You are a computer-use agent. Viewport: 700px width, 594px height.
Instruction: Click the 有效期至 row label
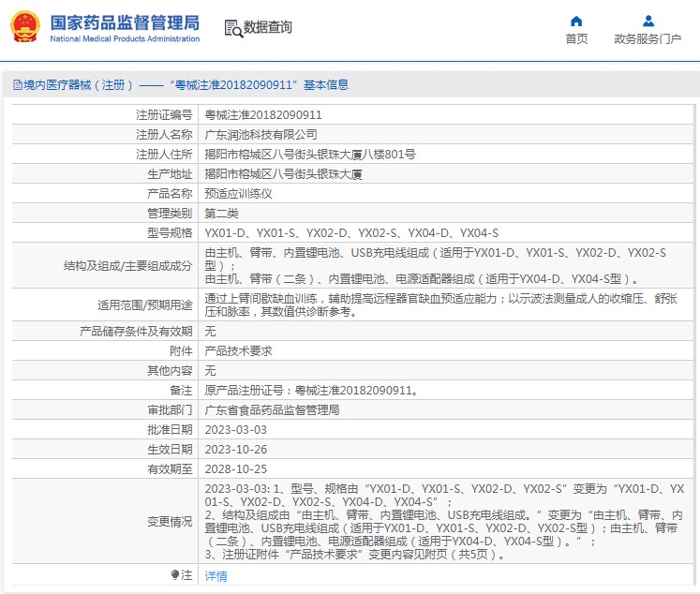(170, 469)
